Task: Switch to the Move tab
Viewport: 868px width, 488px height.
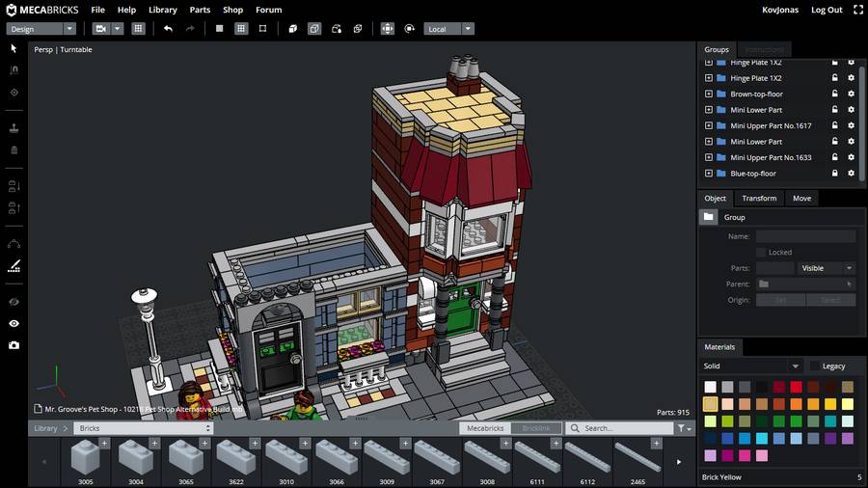Action: 801,198
